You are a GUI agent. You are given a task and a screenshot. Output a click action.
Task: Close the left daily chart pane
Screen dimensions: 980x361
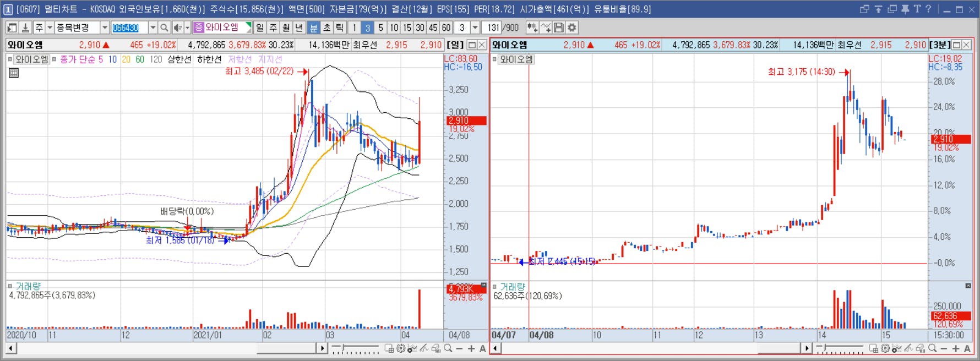482,45
